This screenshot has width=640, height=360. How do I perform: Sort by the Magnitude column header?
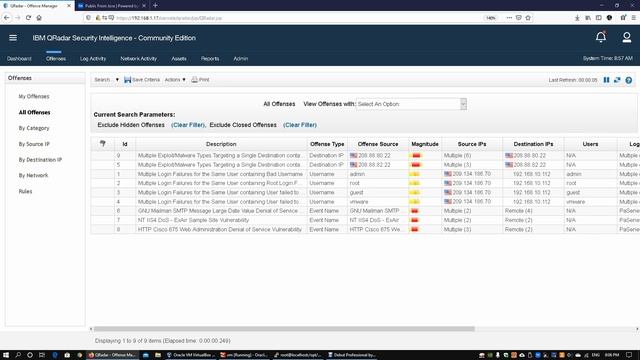pos(425,144)
